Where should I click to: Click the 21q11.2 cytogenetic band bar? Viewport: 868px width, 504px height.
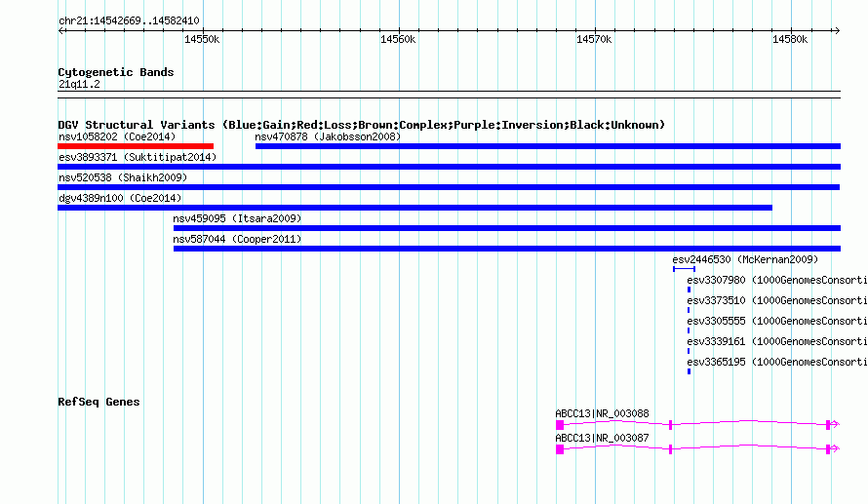(x=449, y=95)
